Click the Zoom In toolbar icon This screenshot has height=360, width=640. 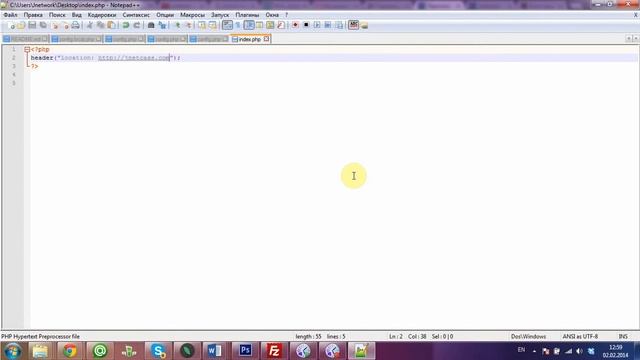tap(177, 25)
